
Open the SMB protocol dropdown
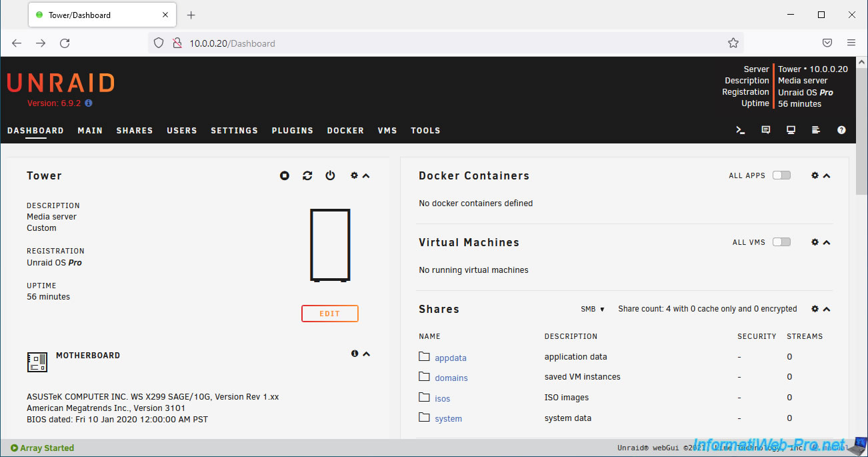[x=593, y=309]
